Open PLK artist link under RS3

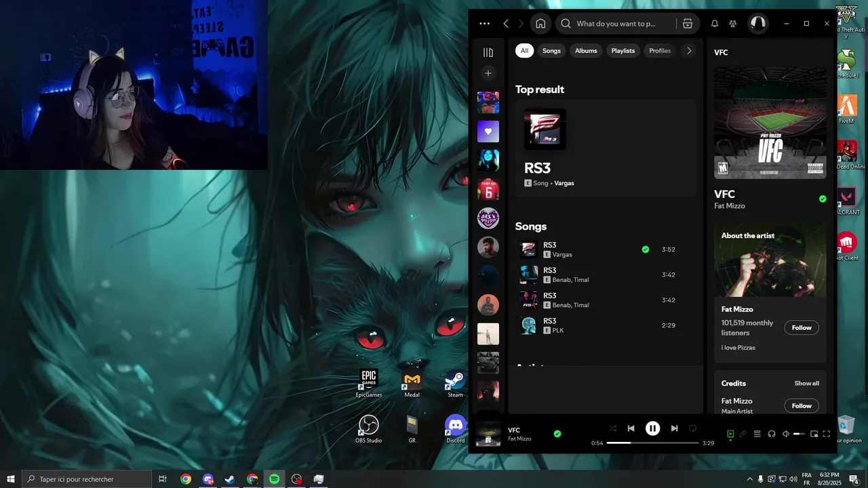(558, 330)
